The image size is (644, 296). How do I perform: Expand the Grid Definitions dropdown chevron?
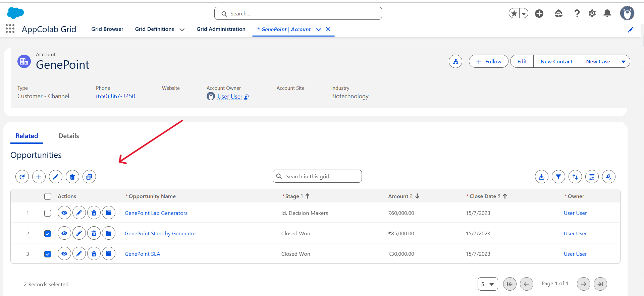(x=182, y=29)
